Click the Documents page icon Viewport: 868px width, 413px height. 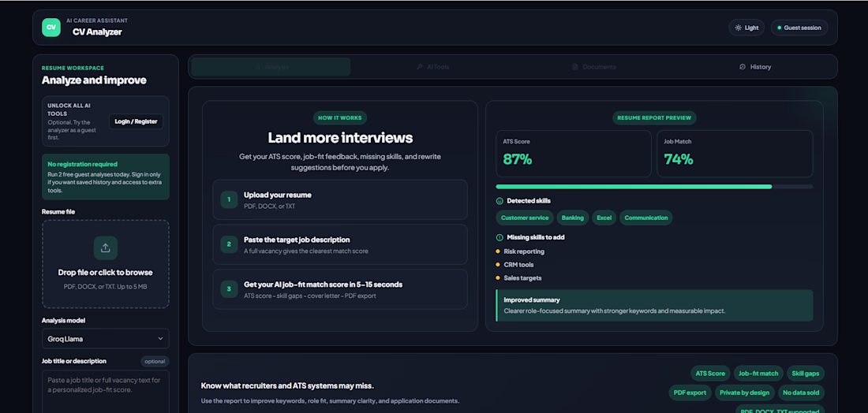point(575,67)
